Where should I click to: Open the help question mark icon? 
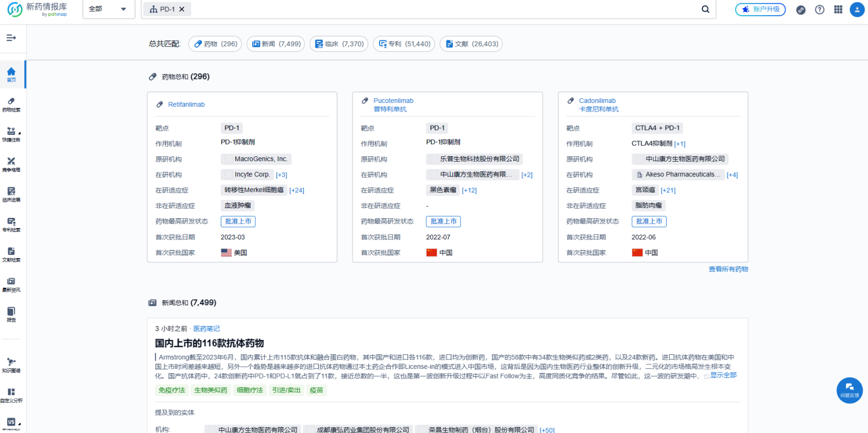tap(819, 10)
